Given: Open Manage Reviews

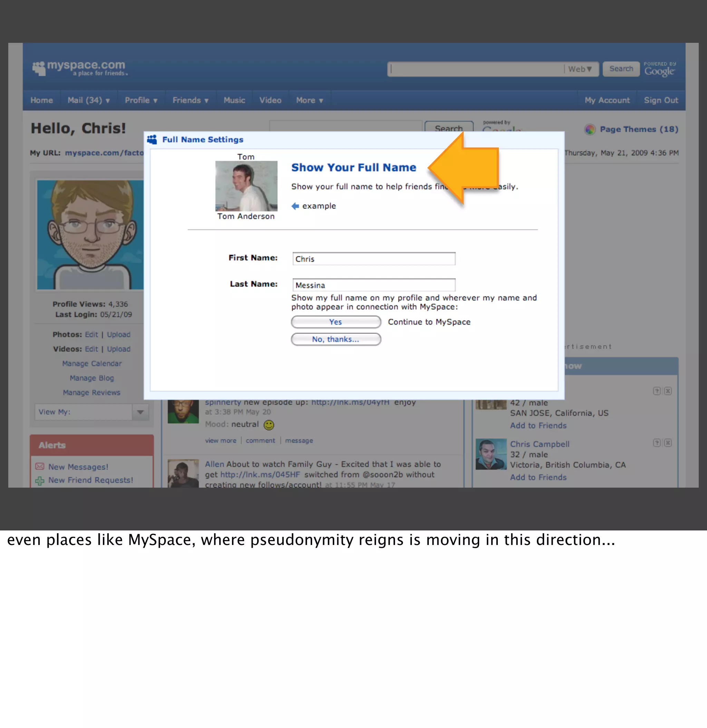Looking at the screenshot, I should point(92,393).
